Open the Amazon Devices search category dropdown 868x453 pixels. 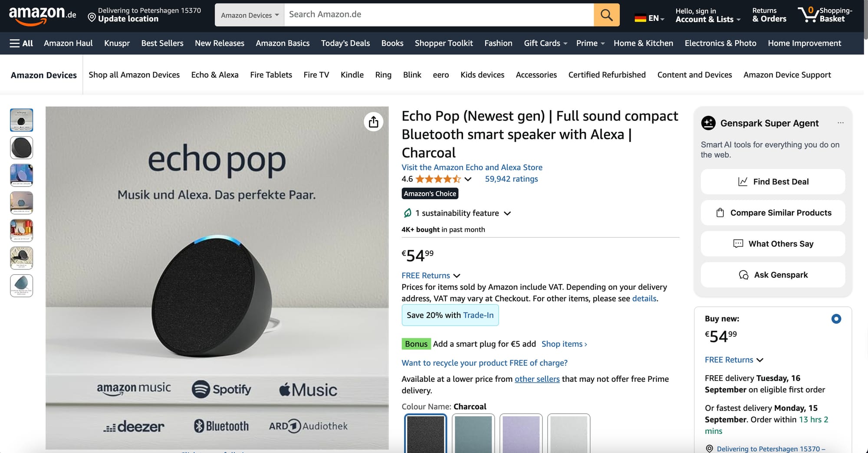point(249,14)
